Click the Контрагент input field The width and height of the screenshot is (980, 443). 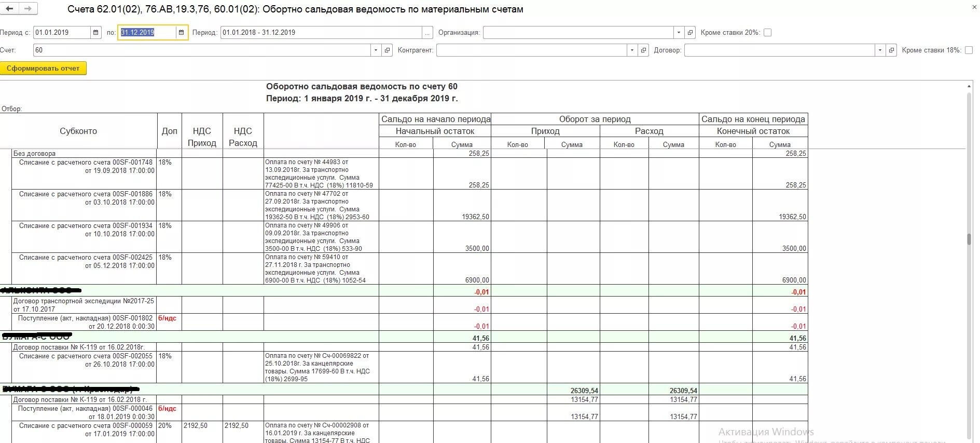coord(531,50)
